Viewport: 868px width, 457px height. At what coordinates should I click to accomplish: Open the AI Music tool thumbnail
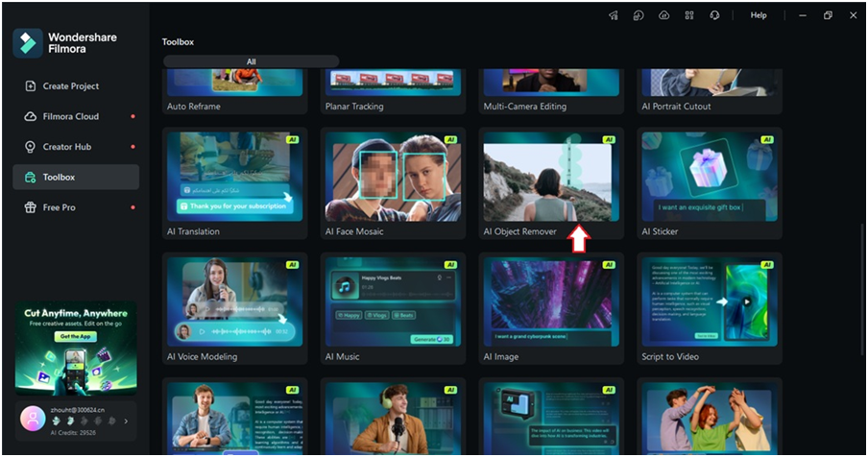393,302
